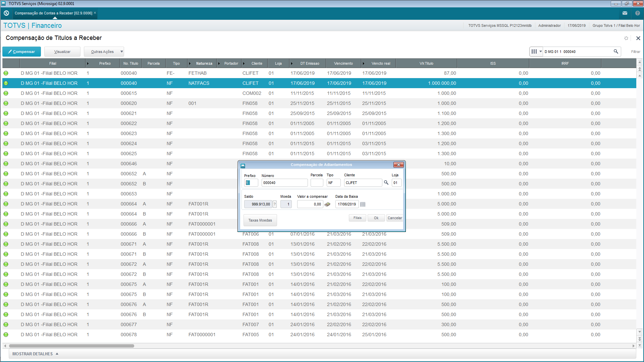The width and height of the screenshot is (644, 362).
Task: Click the Saldo help question mark
Action: point(275,204)
